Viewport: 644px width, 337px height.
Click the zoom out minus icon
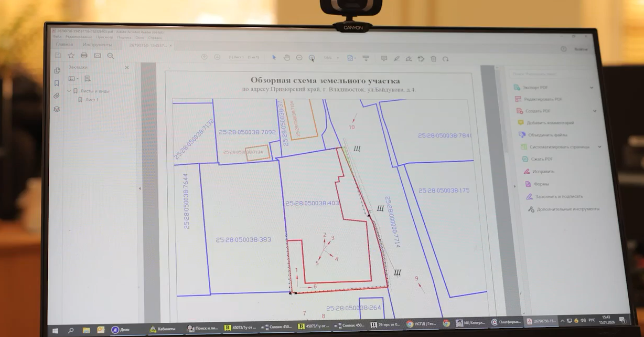pyautogui.click(x=299, y=58)
